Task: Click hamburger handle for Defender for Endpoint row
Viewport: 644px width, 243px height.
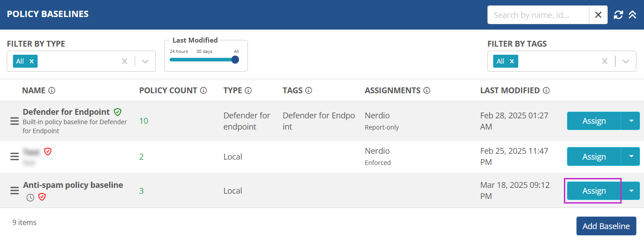Action: pos(14,121)
